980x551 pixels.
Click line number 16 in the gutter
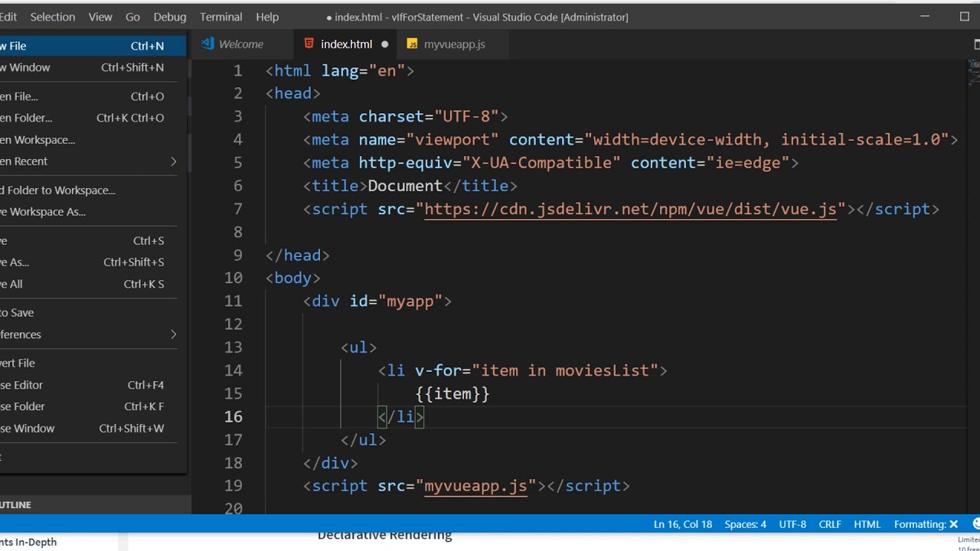pos(233,416)
